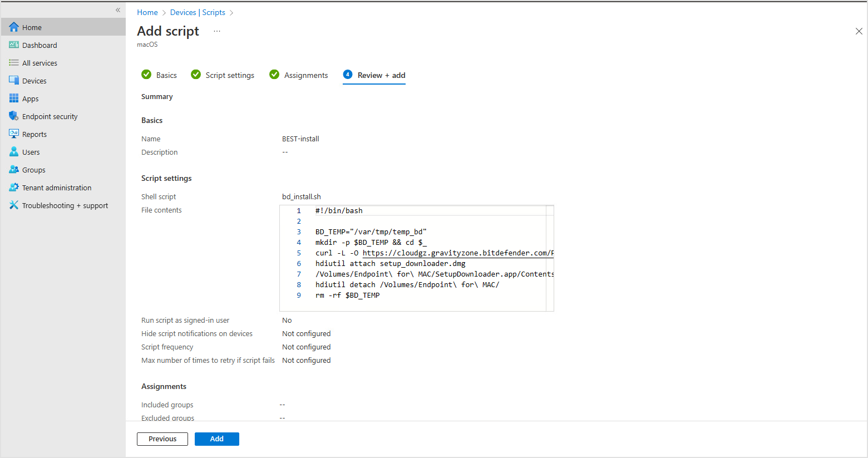Click the Add button to create script
The width and height of the screenshot is (868, 458).
216,439
